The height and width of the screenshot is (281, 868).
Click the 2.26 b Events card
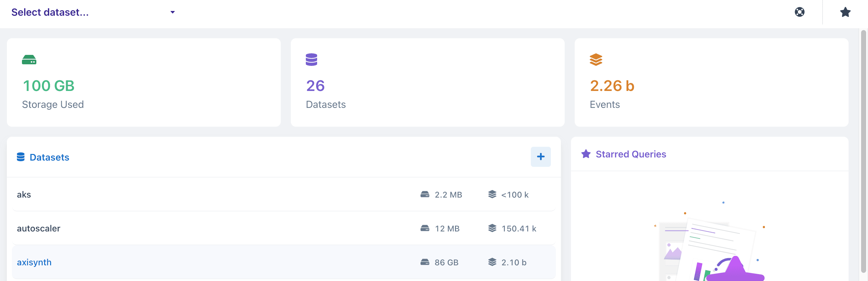click(711, 82)
